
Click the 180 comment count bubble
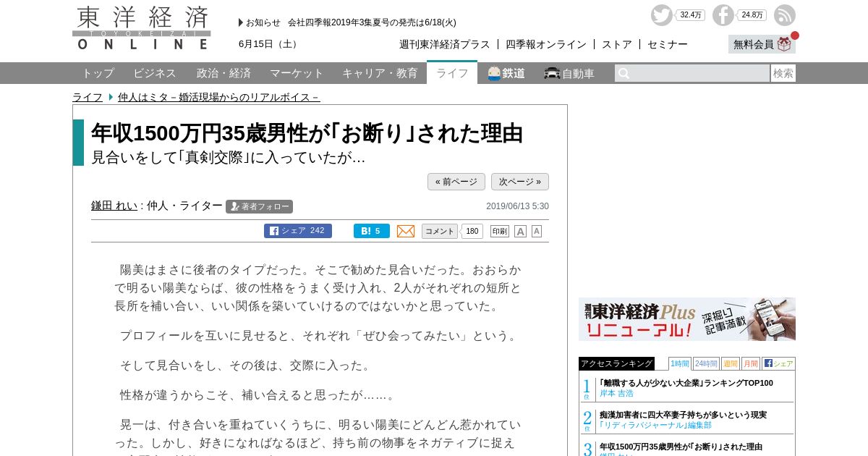pos(472,231)
